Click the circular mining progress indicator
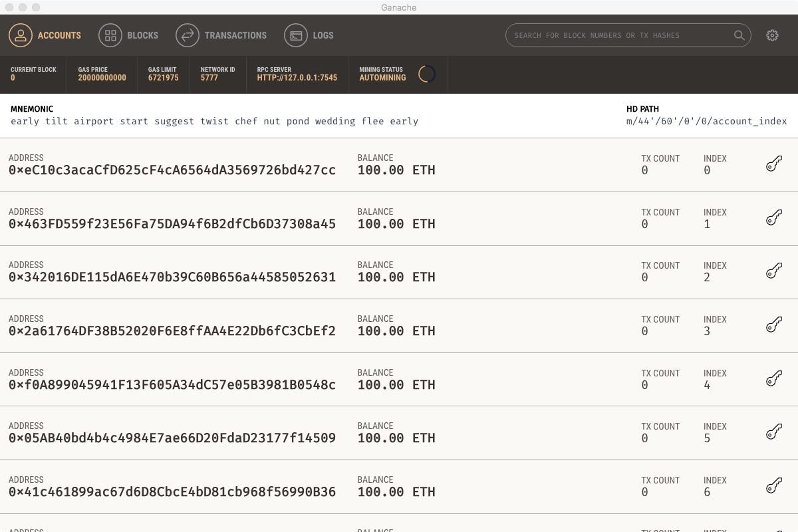The image size is (798, 532). click(427, 74)
